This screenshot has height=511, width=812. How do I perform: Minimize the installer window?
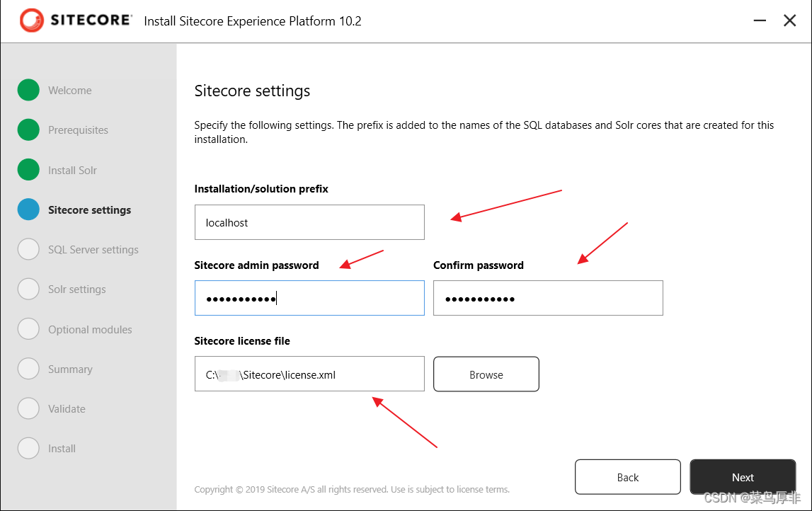(760, 21)
